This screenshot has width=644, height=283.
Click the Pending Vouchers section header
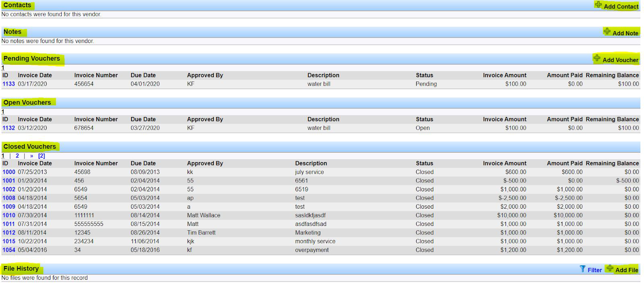click(x=31, y=59)
